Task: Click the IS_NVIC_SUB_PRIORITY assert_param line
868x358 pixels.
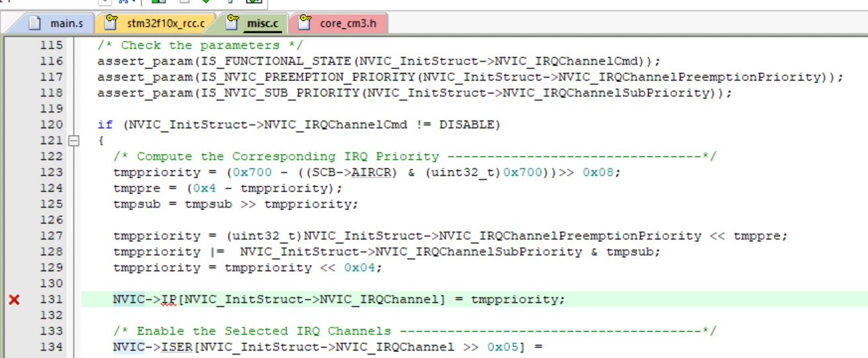Action: pyautogui.click(x=415, y=93)
